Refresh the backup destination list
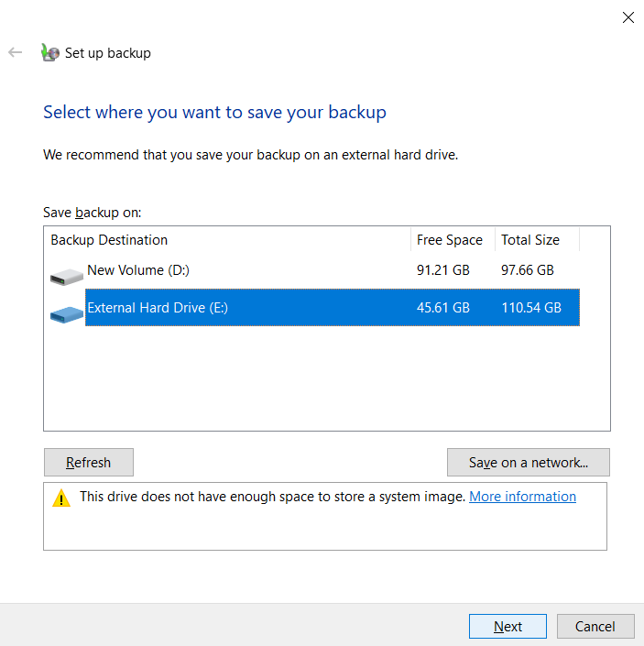 point(89,463)
